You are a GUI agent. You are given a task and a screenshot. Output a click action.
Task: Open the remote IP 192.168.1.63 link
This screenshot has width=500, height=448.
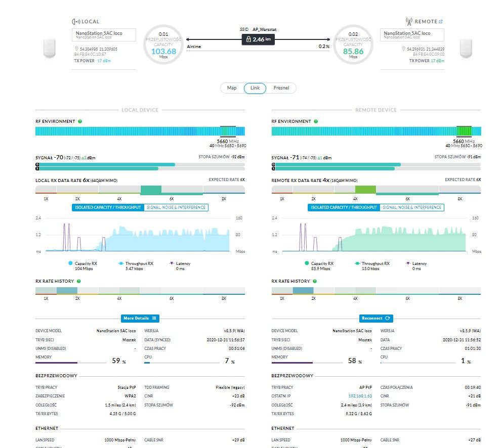[x=360, y=396]
